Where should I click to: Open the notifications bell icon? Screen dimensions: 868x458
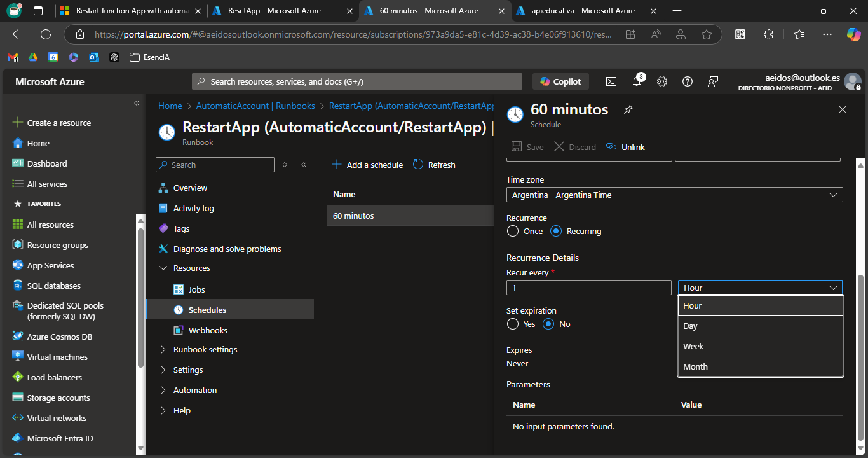pyautogui.click(x=637, y=81)
